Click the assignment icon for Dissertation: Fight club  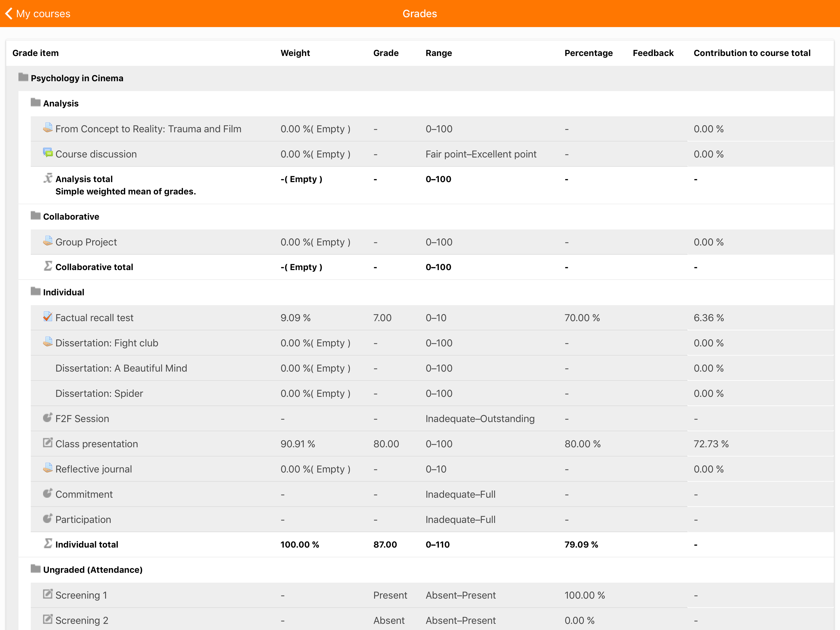click(48, 341)
